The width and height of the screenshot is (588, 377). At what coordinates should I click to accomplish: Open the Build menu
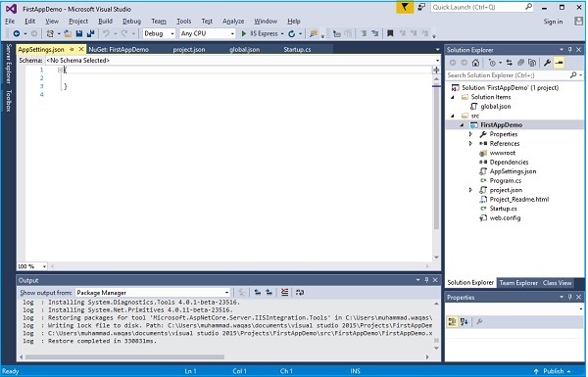pyautogui.click(x=105, y=22)
